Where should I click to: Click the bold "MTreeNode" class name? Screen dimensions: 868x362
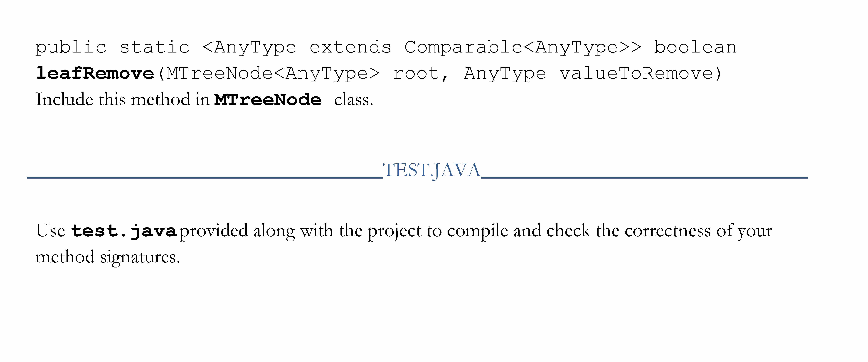coord(268,100)
